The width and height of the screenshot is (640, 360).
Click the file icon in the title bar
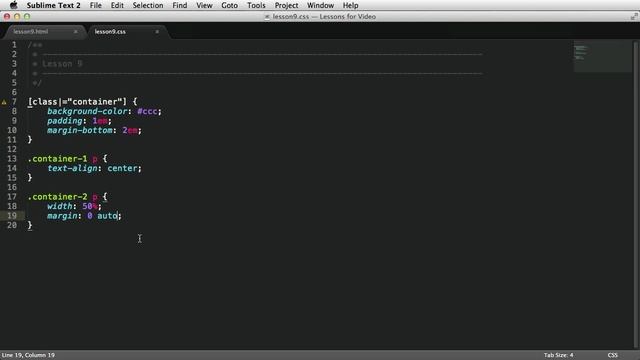267,17
